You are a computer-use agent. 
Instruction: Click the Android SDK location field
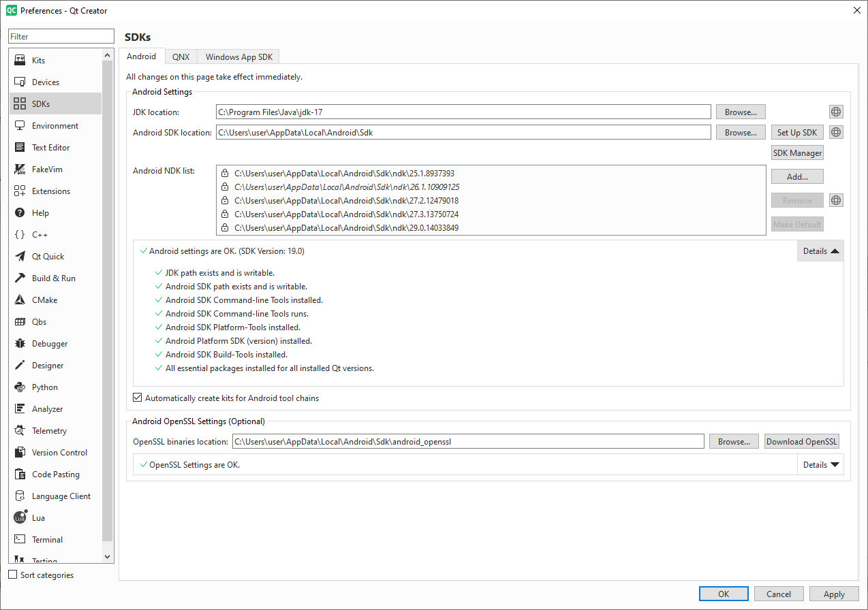click(463, 132)
